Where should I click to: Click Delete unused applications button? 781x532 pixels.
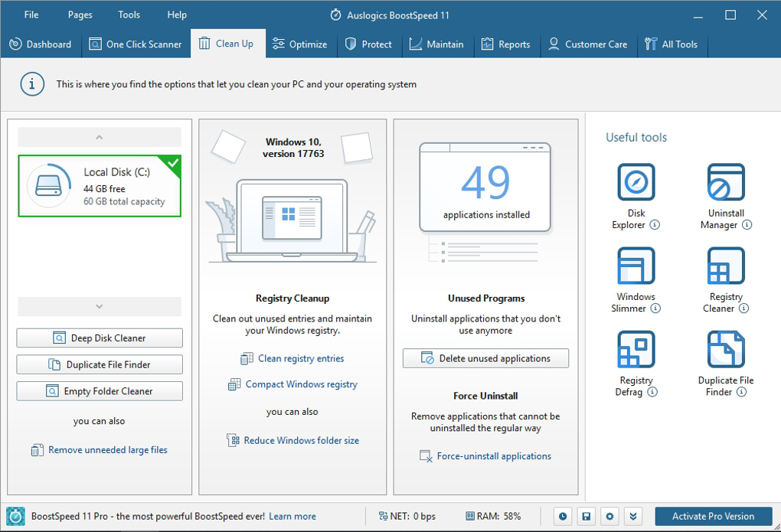tap(485, 358)
